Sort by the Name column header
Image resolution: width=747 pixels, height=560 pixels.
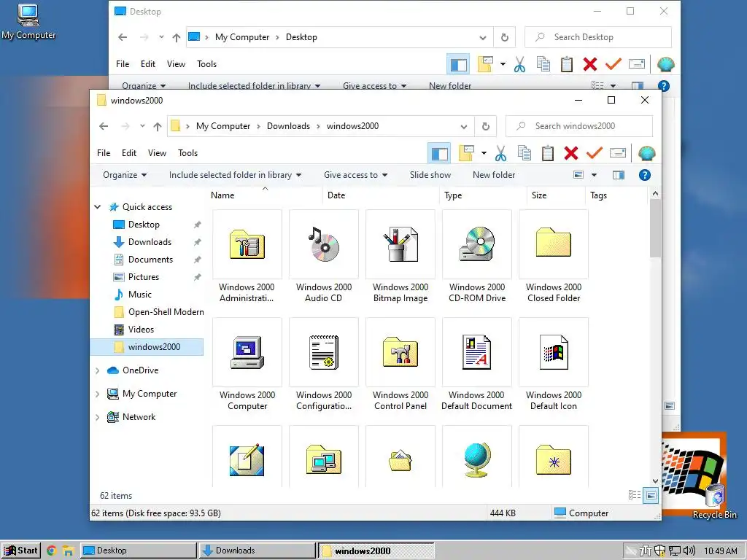(x=222, y=195)
